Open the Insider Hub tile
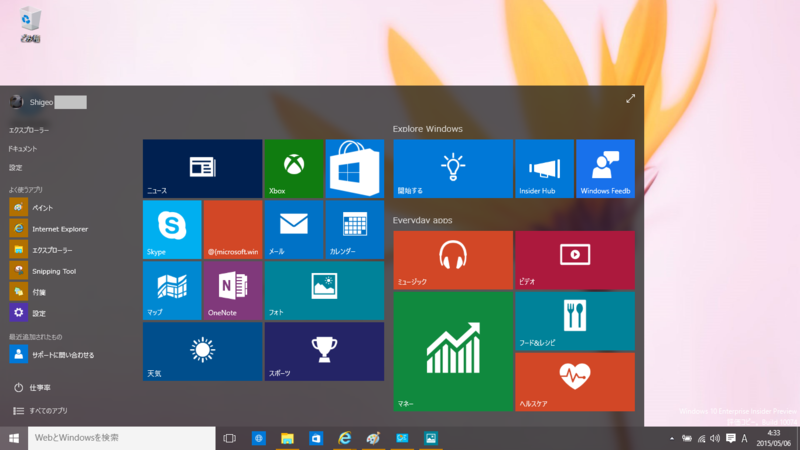The height and width of the screenshot is (450, 800). [544, 168]
